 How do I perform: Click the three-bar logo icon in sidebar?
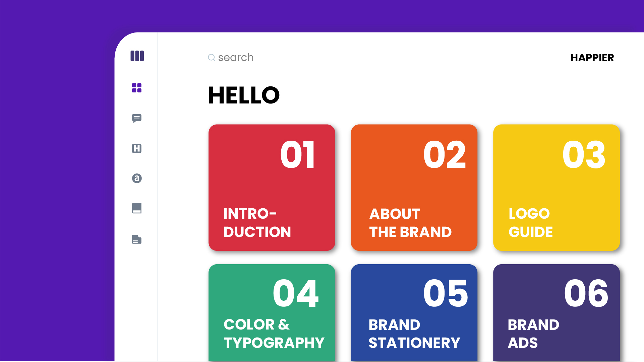point(137,56)
